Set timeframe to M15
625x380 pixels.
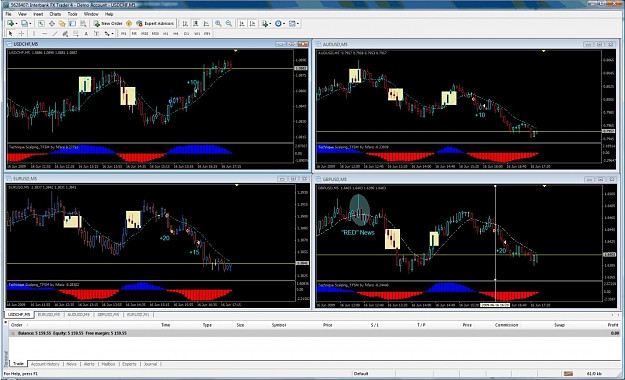click(x=144, y=34)
